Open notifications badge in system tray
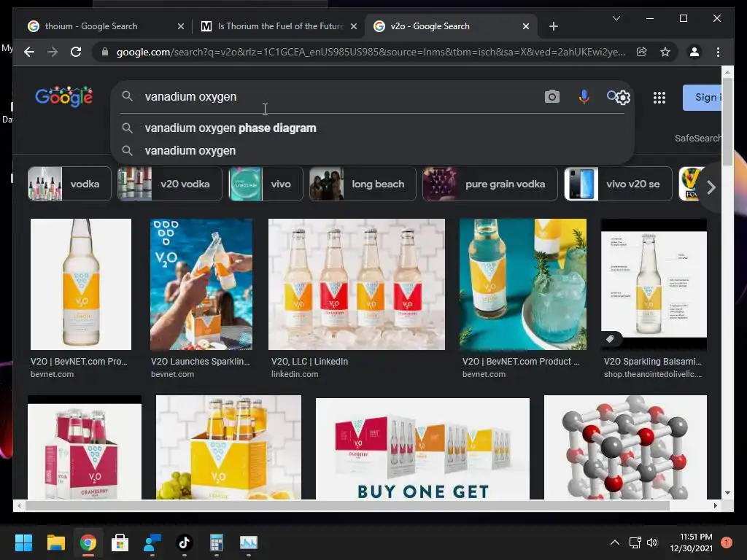The width and height of the screenshot is (747, 560). pyautogui.click(x=726, y=542)
